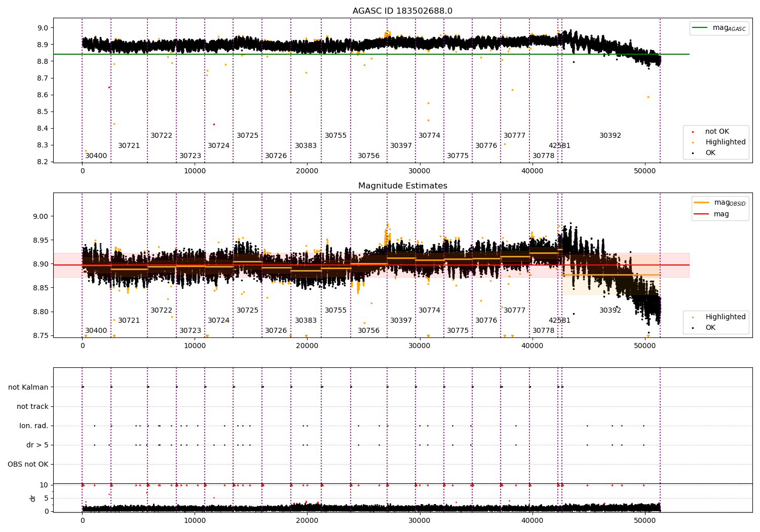This screenshot has width=760, height=532.
Task: Click OBSID label 30756 in Magnitude Estimates plot
Action: click(x=369, y=331)
